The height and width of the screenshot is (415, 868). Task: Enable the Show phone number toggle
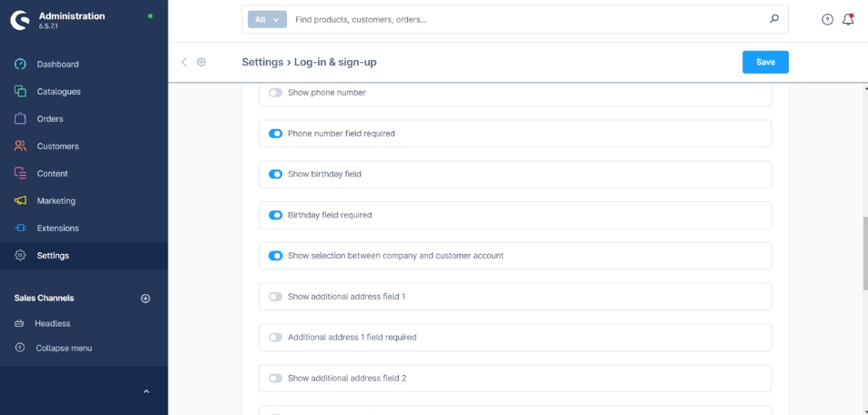click(275, 93)
